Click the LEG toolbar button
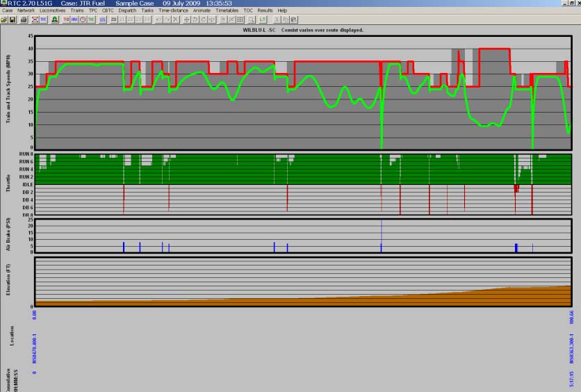581x392 pixels. coord(102,19)
